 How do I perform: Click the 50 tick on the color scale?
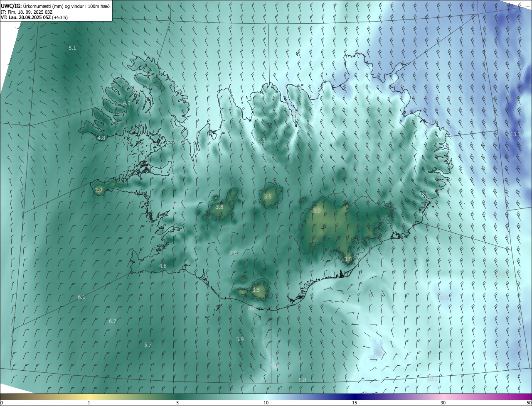point(529,403)
